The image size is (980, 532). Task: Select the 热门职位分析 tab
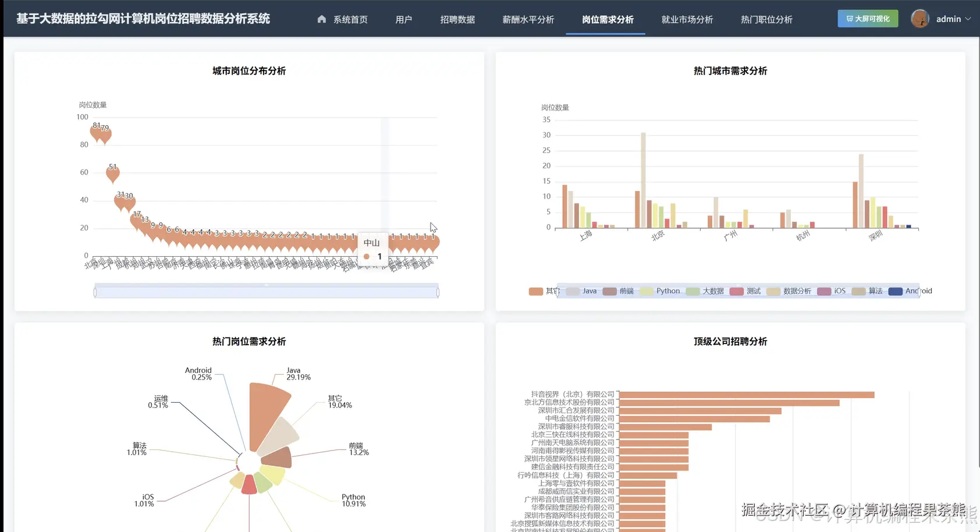(766, 19)
